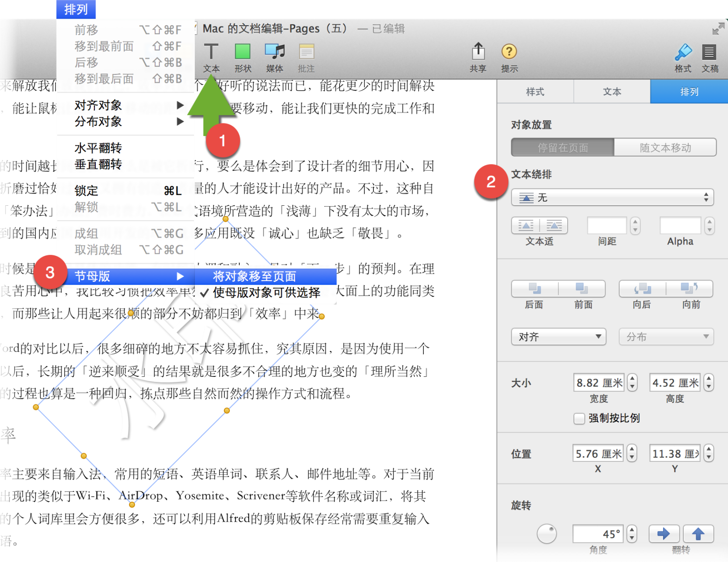This screenshot has height=562, width=728.
Task: Click the rotation angle dial
Action: (x=547, y=533)
